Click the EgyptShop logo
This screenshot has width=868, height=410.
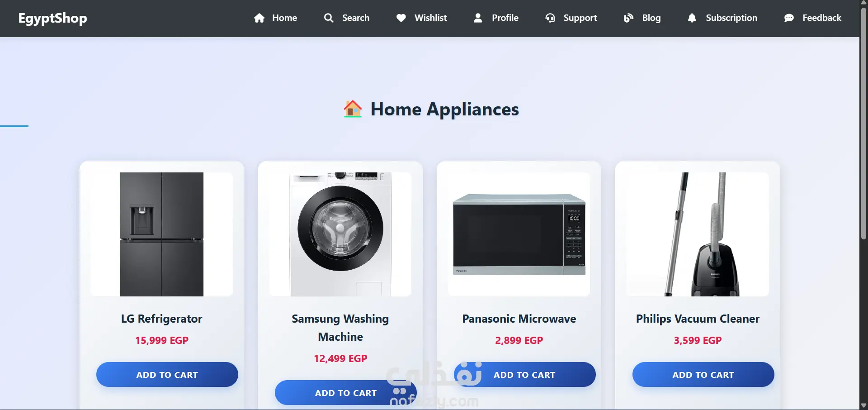(52, 18)
